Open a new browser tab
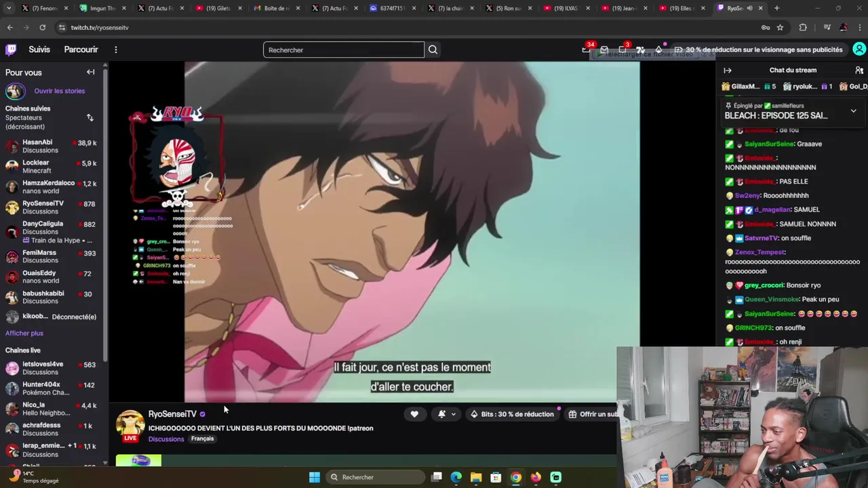This screenshot has width=868, height=488. click(777, 8)
